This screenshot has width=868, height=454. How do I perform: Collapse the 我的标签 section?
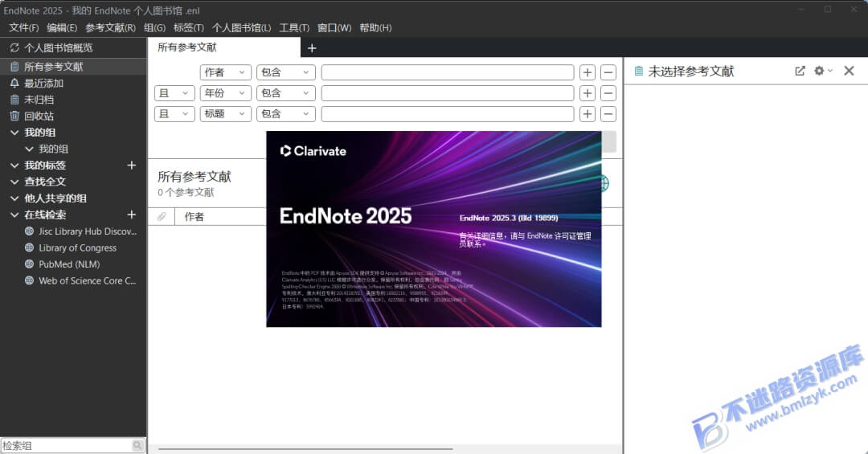pyautogui.click(x=14, y=166)
